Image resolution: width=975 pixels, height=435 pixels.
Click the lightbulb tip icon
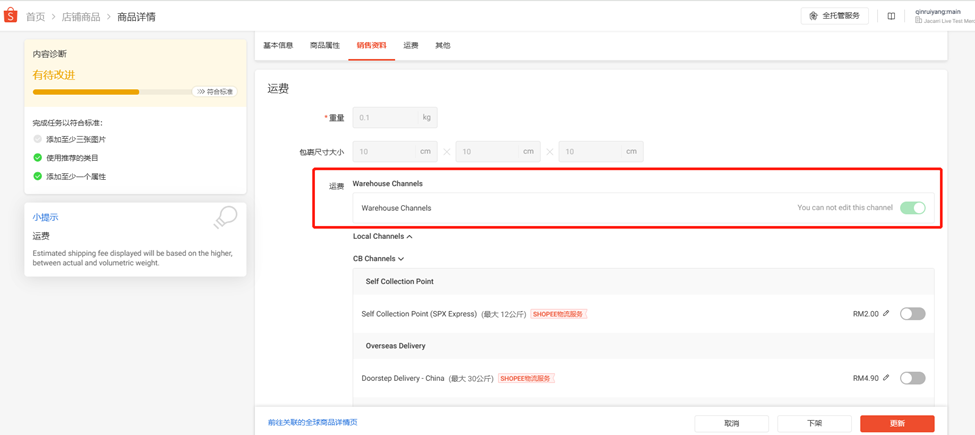tap(226, 217)
